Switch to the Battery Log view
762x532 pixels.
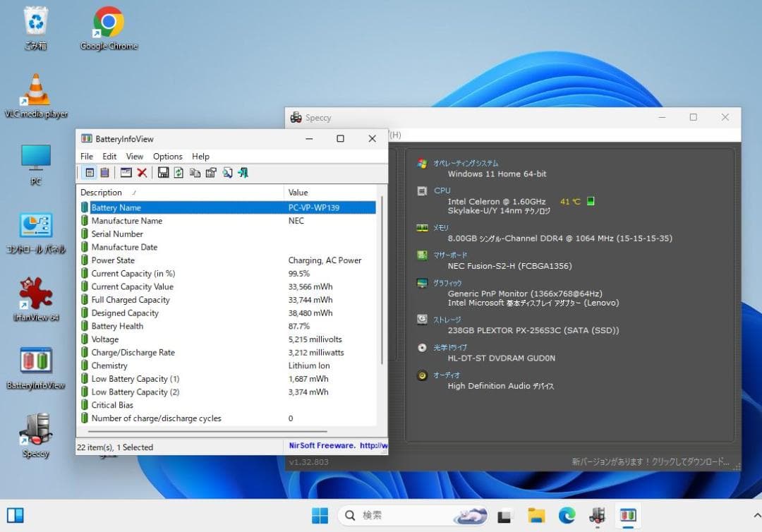[x=104, y=172]
